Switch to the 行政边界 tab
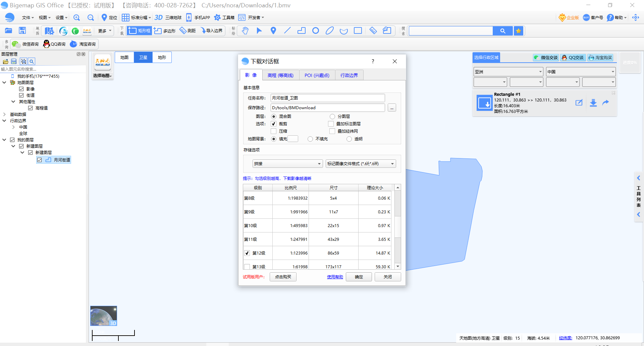This screenshot has height=346, width=644. [349, 75]
